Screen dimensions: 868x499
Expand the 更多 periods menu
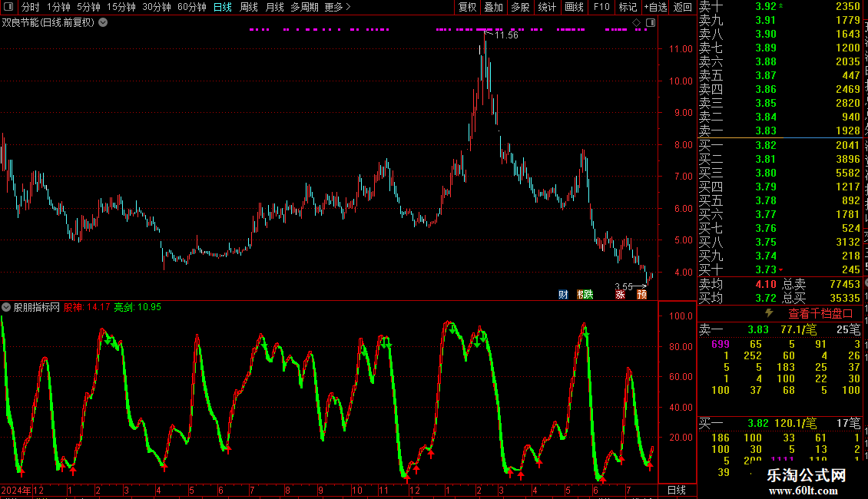pyautogui.click(x=338, y=7)
